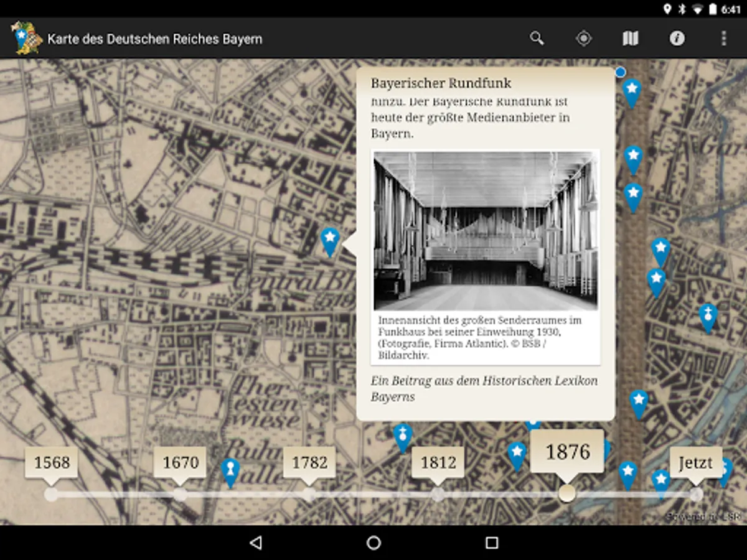
Task: Open the Android recent apps square
Action: point(492,543)
